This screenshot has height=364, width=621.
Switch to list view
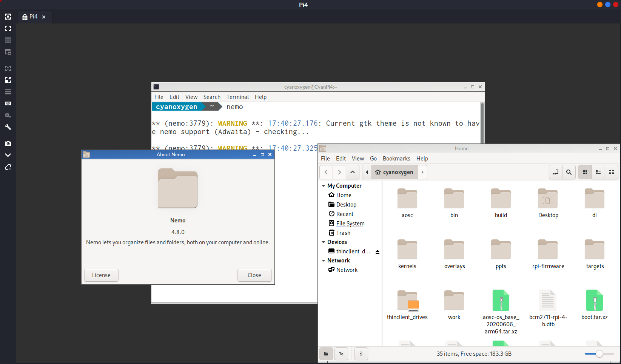(598, 172)
